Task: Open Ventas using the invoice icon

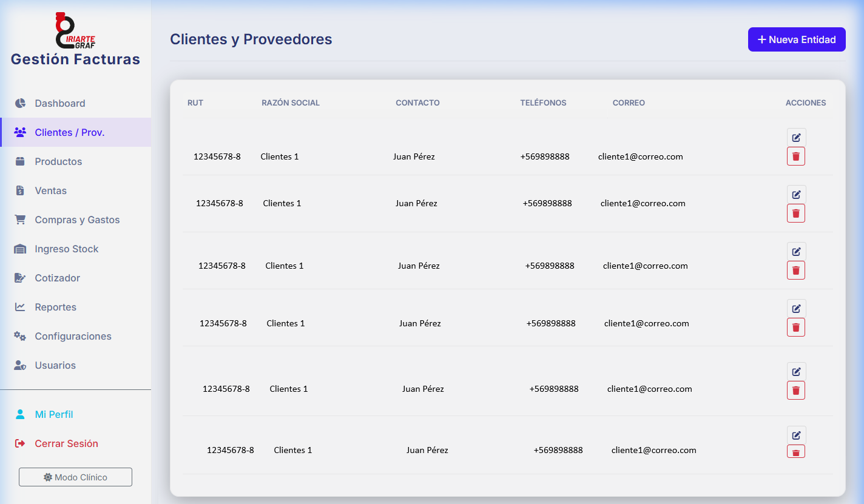Action: click(x=20, y=190)
